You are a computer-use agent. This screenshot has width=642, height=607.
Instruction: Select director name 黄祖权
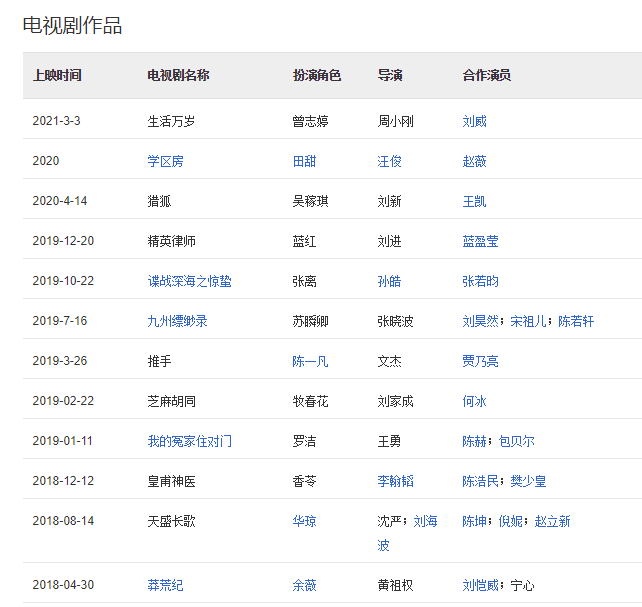pos(395,585)
